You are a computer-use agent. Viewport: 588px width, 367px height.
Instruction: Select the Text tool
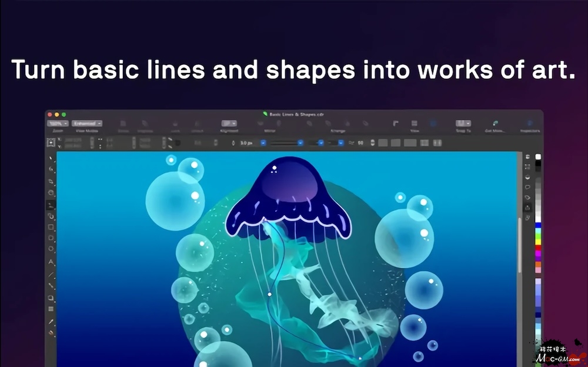[x=51, y=262]
